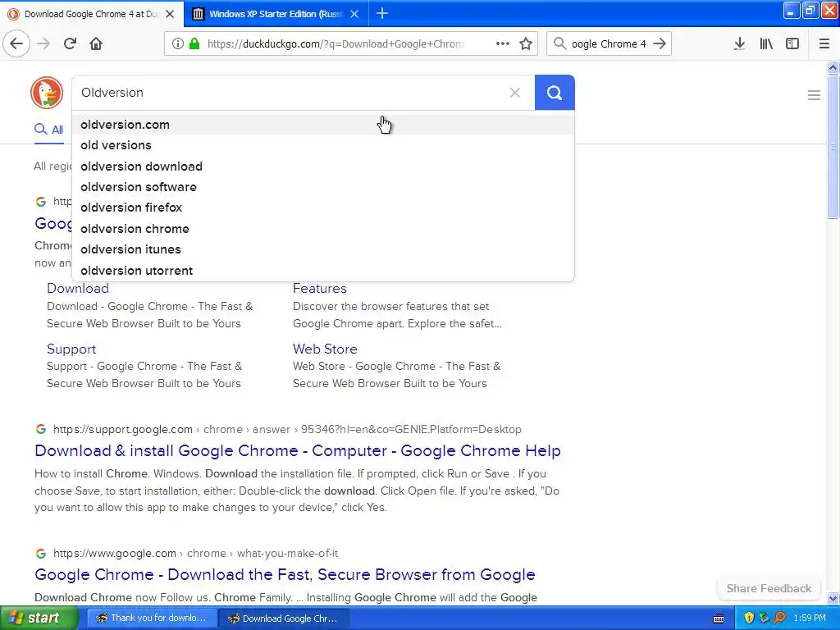Choose the oldversion itunes suggestion
This screenshot has height=630, width=840.
(x=323, y=249)
